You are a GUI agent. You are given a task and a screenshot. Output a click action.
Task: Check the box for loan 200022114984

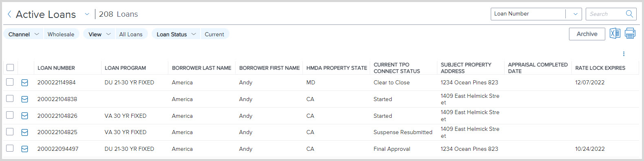(x=10, y=82)
